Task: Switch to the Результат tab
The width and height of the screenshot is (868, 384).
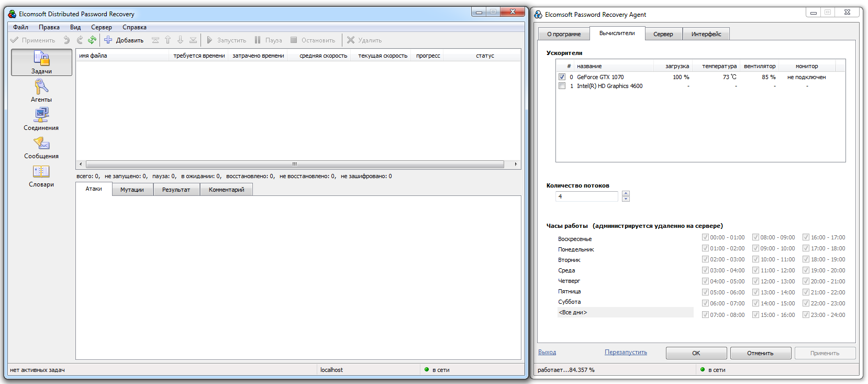Action: (x=176, y=190)
